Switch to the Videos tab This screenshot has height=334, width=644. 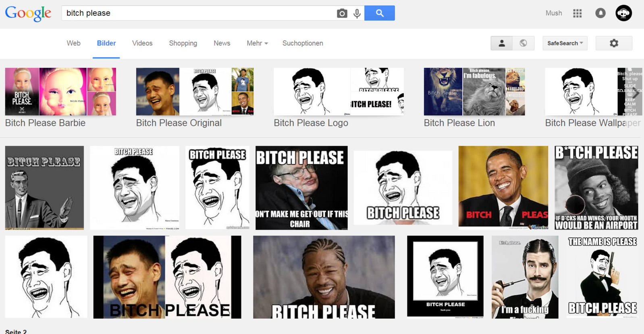coord(142,43)
